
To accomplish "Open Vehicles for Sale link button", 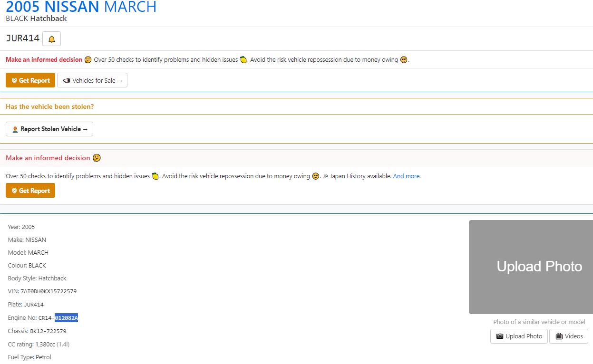I will [x=92, y=80].
